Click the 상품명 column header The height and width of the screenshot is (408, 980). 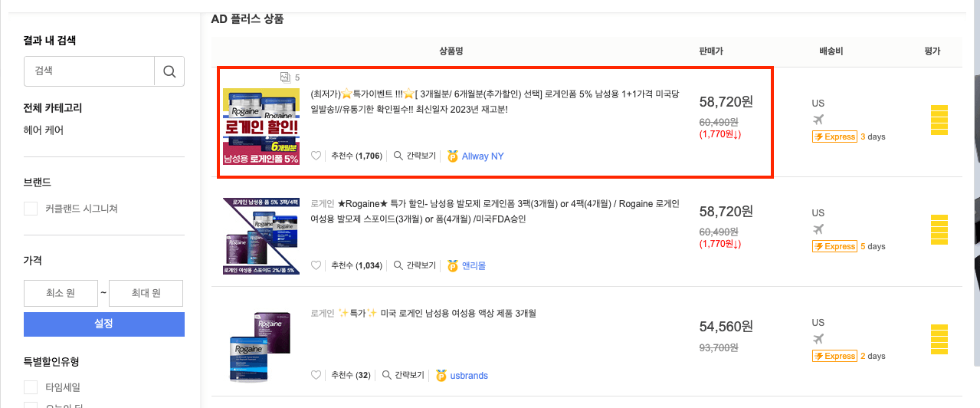click(451, 51)
